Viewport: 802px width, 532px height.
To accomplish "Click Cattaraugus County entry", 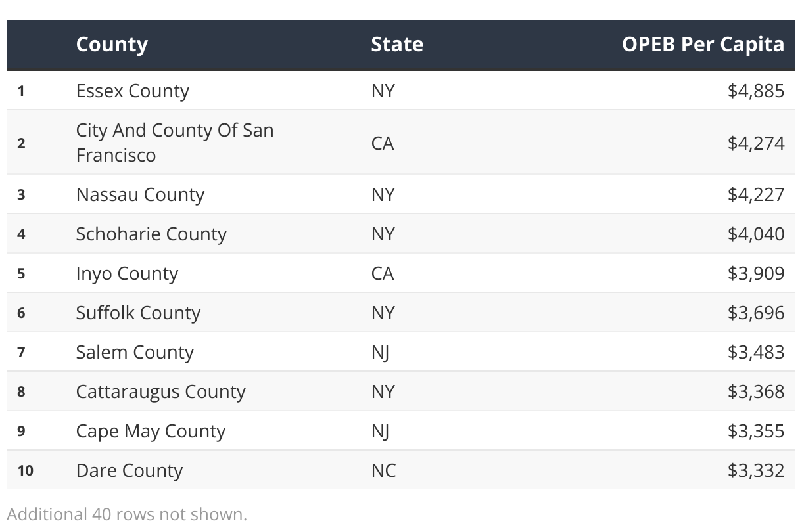I will (161, 391).
